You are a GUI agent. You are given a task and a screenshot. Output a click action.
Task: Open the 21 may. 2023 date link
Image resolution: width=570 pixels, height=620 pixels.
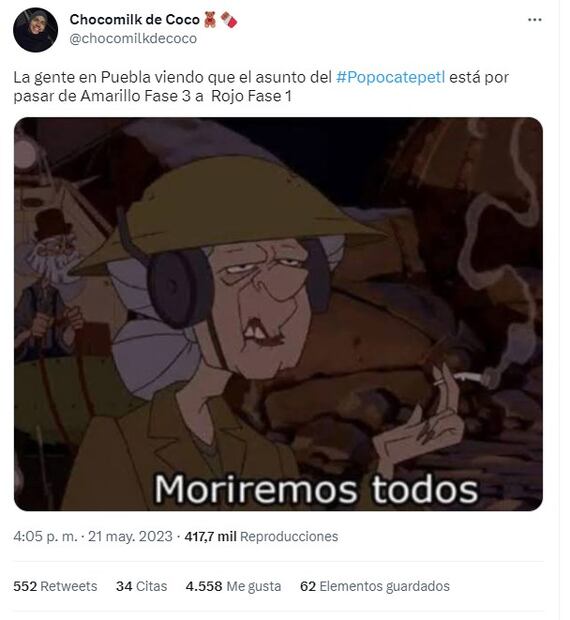[130, 537]
